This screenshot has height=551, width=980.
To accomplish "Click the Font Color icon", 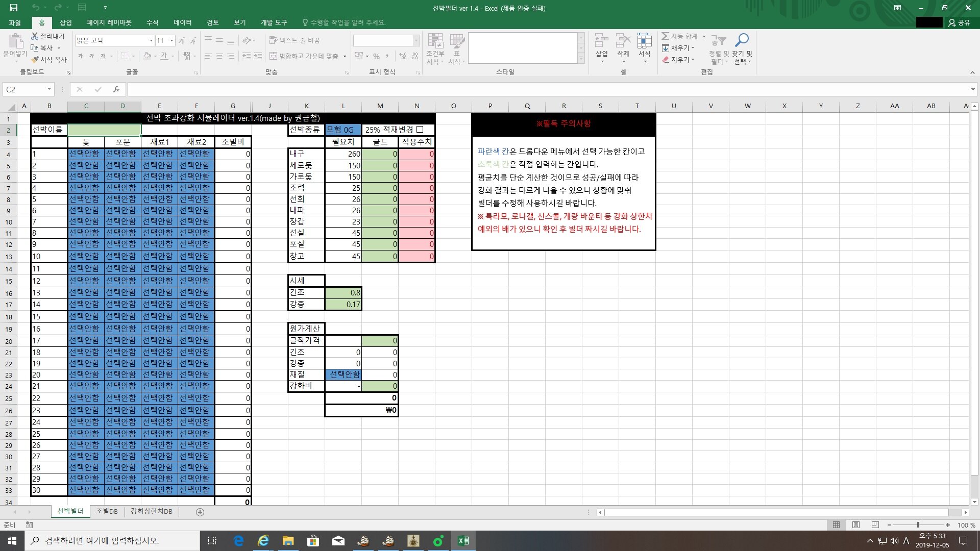I will coord(164,56).
